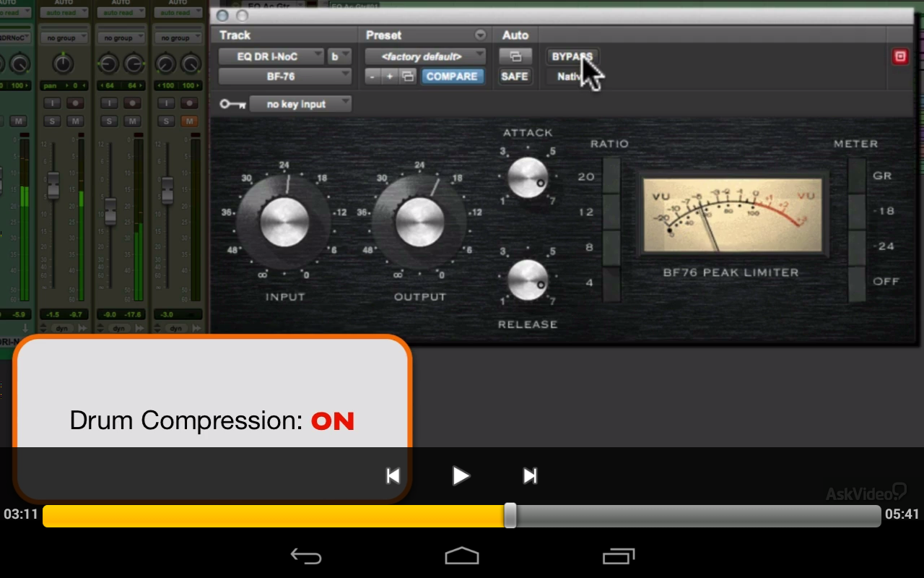Open the Preset settings menu arrow

pyautogui.click(x=480, y=35)
